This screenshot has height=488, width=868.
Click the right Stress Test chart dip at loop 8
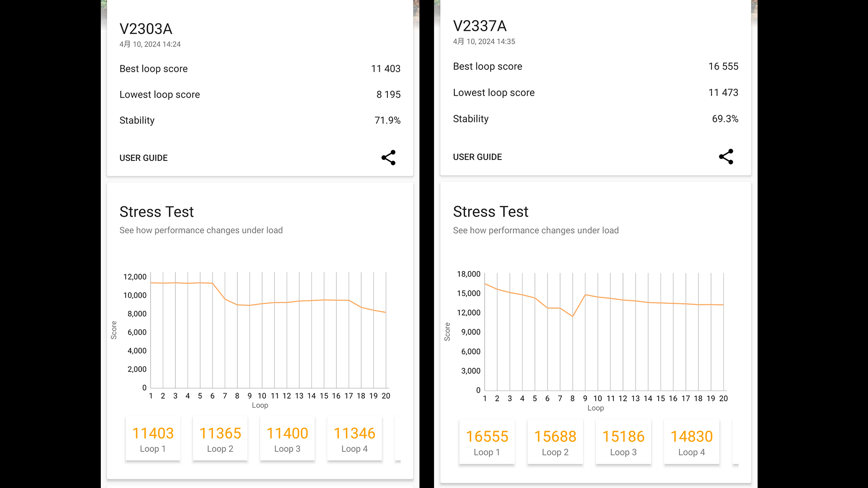[x=572, y=316]
